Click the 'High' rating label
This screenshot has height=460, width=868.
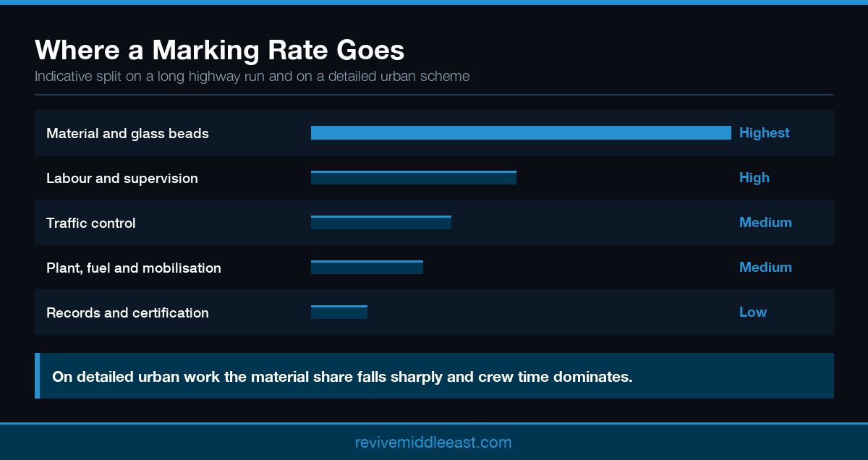click(754, 178)
